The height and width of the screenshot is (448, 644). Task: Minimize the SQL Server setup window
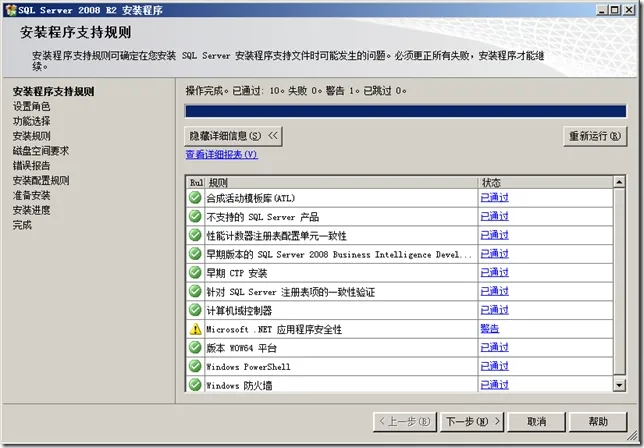(602, 10)
